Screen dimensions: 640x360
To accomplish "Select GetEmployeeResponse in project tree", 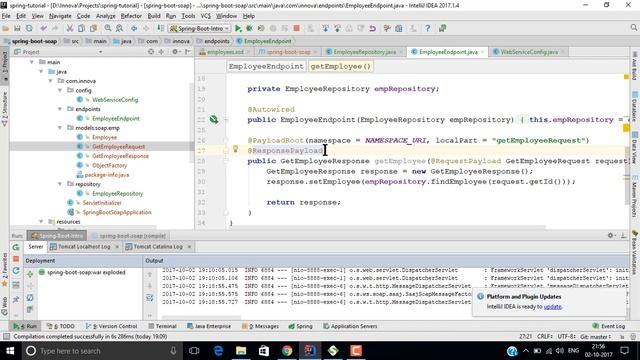I will pos(120,156).
